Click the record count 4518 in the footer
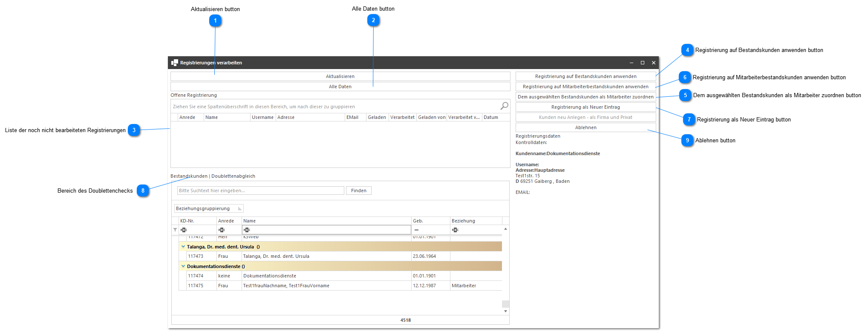The width and height of the screenshot is (868, 332). 406,320
